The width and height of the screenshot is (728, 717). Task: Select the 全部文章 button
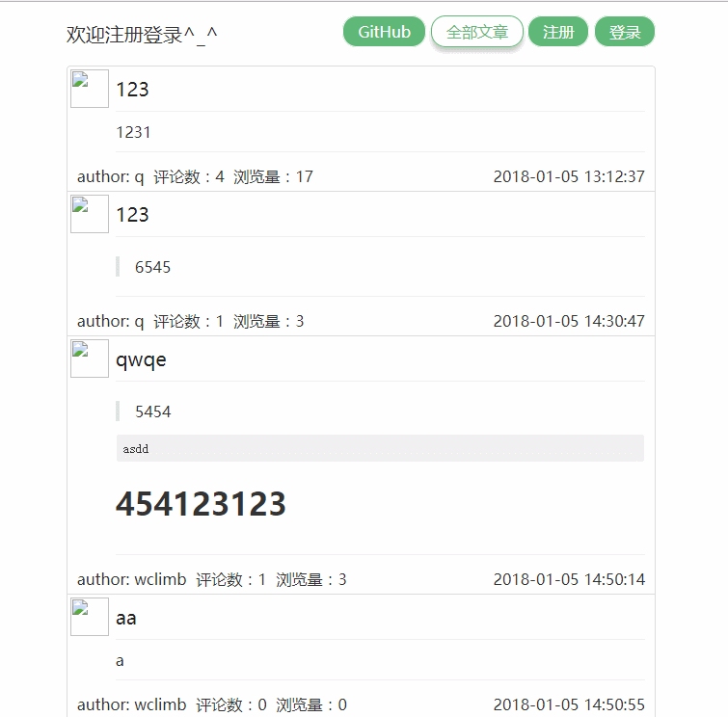pyautogui.click(x=477, y=32)
